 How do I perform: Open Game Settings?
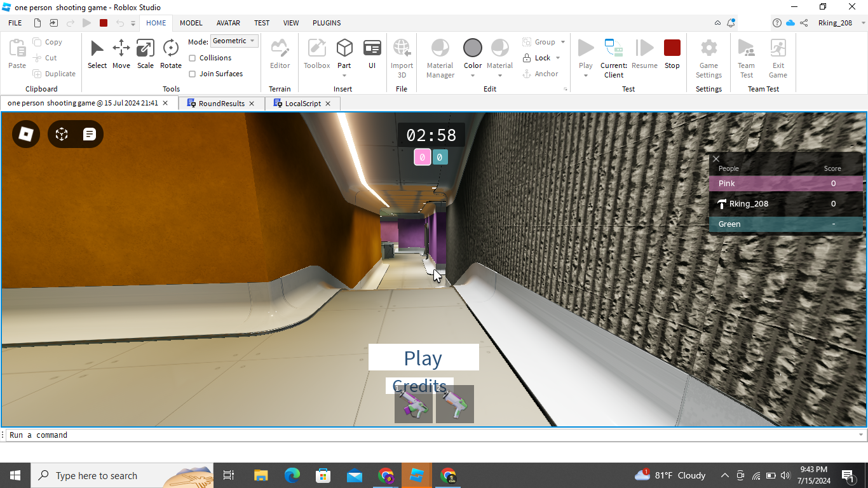(709, 58)
